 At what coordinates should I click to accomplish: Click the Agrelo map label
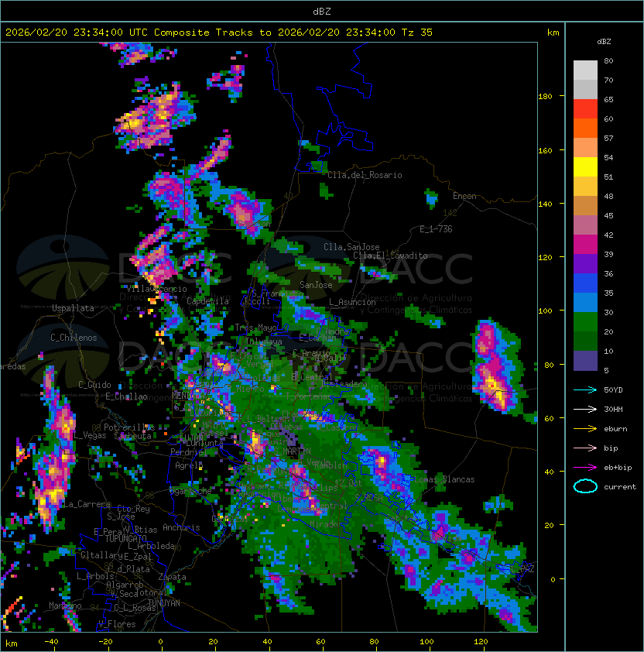[189, 465]
